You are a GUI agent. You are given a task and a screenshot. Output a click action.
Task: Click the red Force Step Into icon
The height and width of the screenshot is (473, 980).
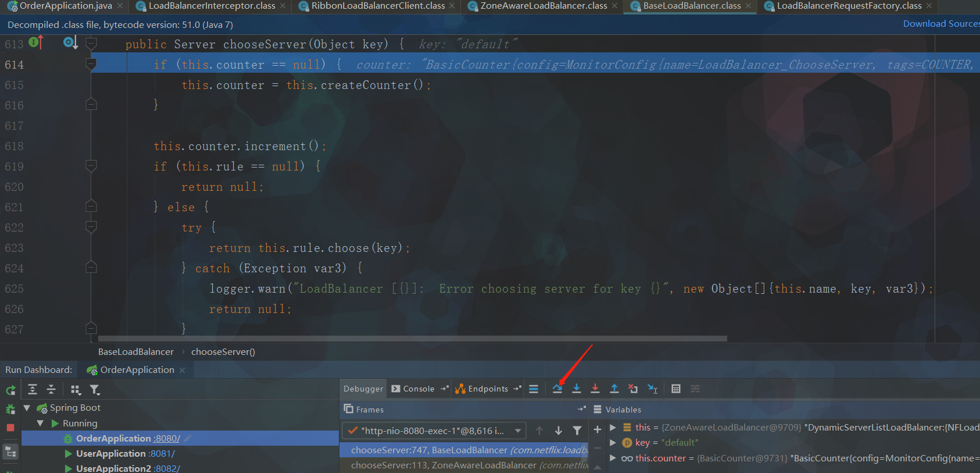595,389
